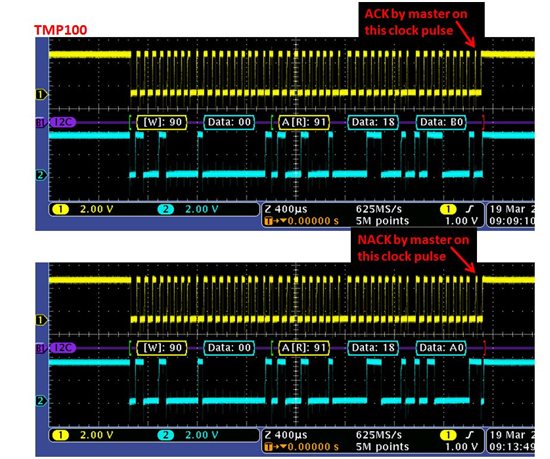Click the 0.00000 s trigger delay, upper capture
Image resolution: width=550 pixels, height=459 pixels.
tap(313, 221)
